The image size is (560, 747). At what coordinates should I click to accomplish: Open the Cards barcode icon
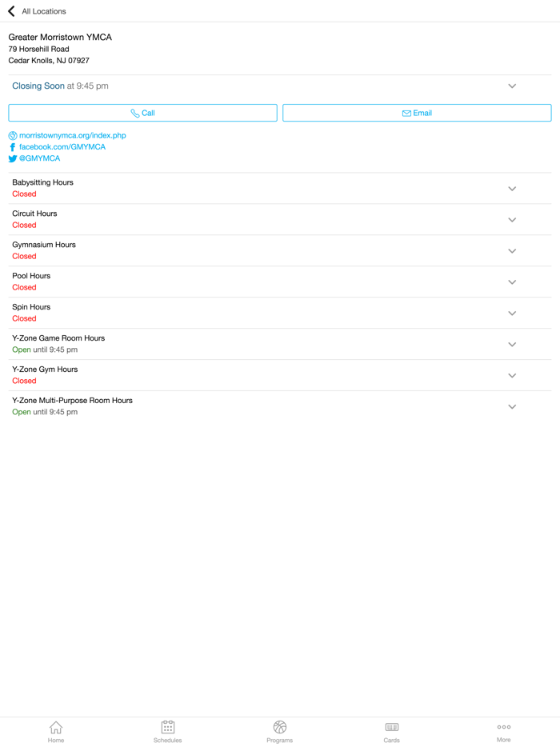tap(392, 727)
